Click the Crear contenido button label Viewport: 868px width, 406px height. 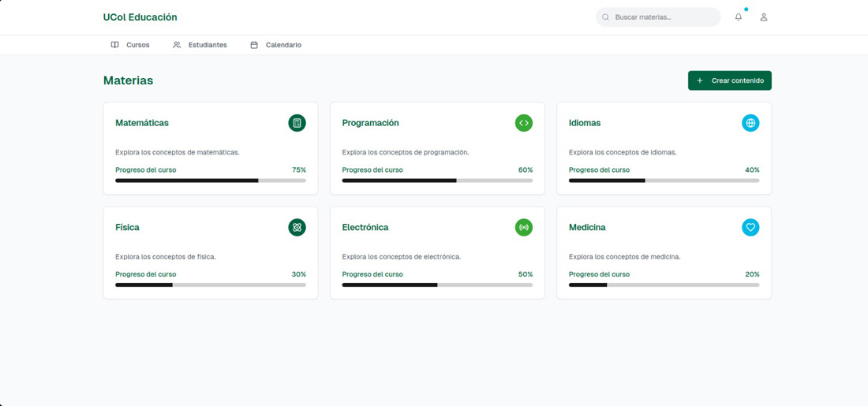pyautogui.click(x=737, y=80)
